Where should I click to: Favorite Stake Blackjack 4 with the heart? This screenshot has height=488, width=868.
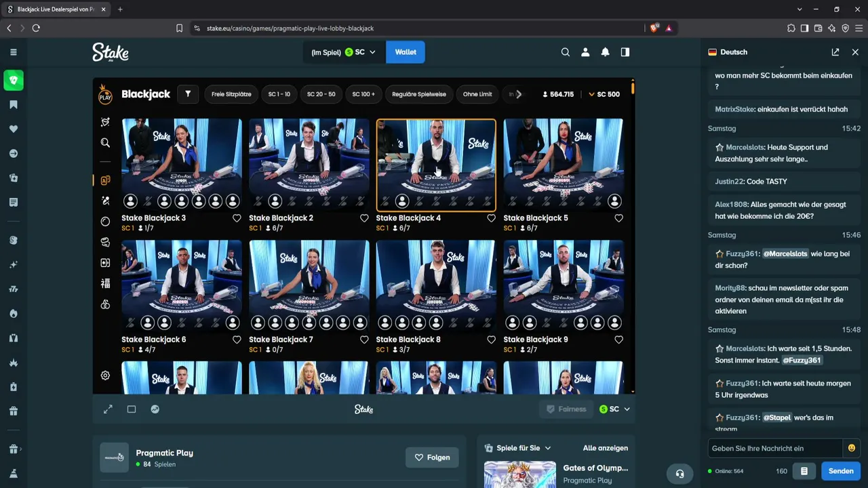point(491,218)
